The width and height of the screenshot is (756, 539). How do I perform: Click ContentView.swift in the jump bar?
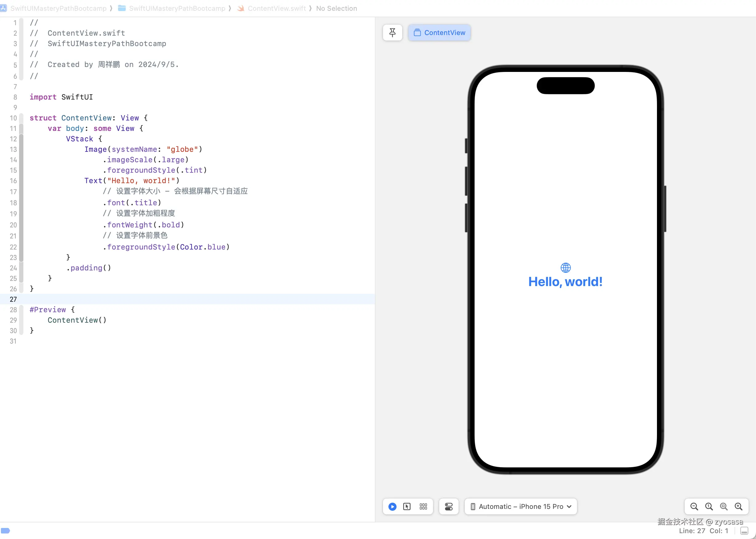[x=277, y=8]
